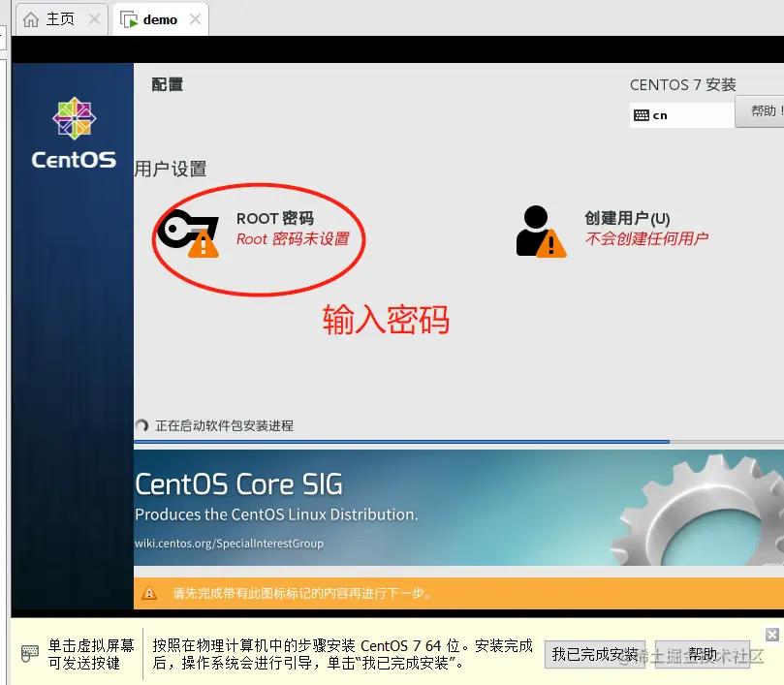Click the 不会创建任何用户 status text

pyautogui.click(x=646, y=238)
